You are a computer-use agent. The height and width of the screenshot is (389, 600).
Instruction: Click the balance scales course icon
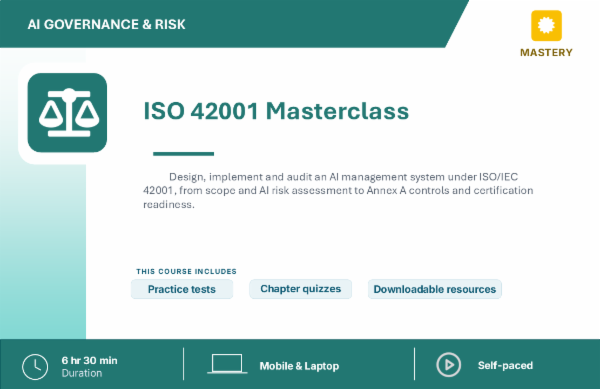click(67, 112)
